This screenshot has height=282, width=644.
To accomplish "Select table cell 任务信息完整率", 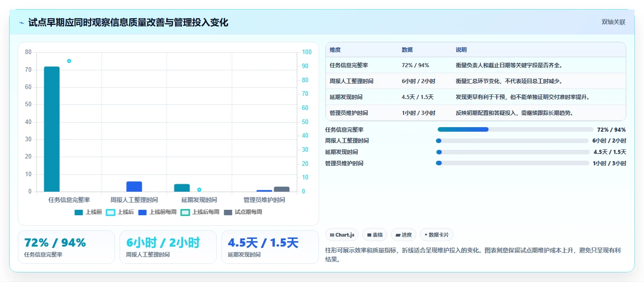I will tap(349, 65).
